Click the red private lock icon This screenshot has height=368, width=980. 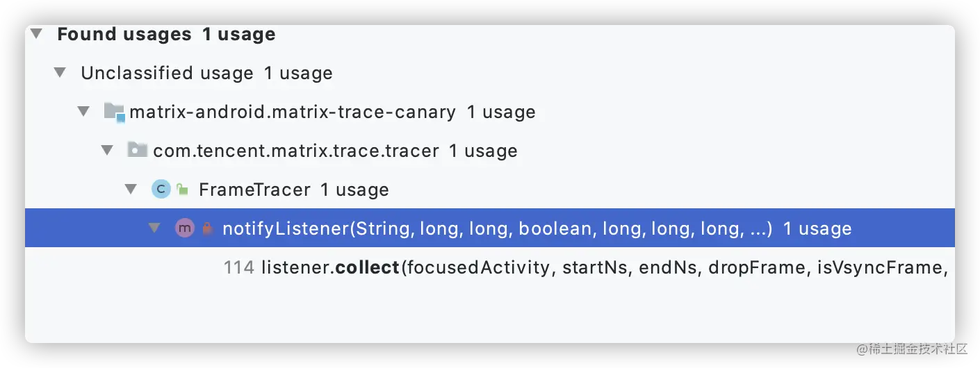206,228
